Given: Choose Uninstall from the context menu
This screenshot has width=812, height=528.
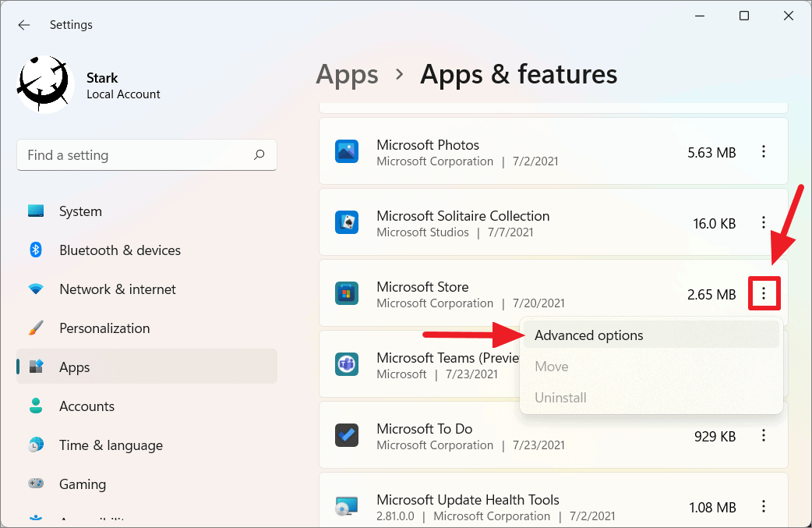Looking at the screenshot, I should (x=560, y=397).
